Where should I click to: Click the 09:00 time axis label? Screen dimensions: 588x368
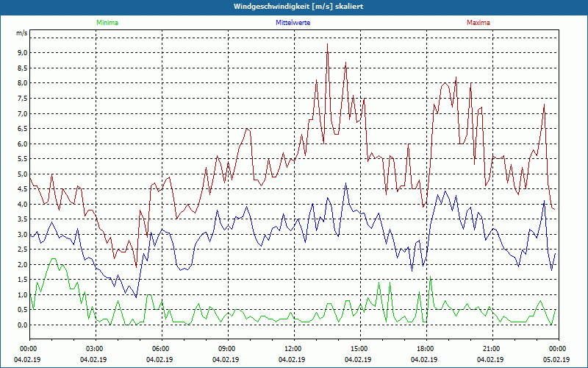click(228, 349)
